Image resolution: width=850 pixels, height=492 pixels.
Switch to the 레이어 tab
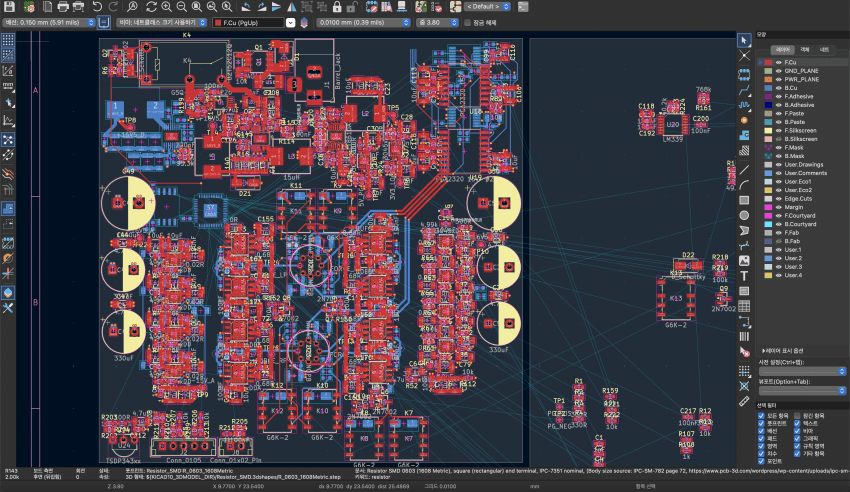coord(782,50)
